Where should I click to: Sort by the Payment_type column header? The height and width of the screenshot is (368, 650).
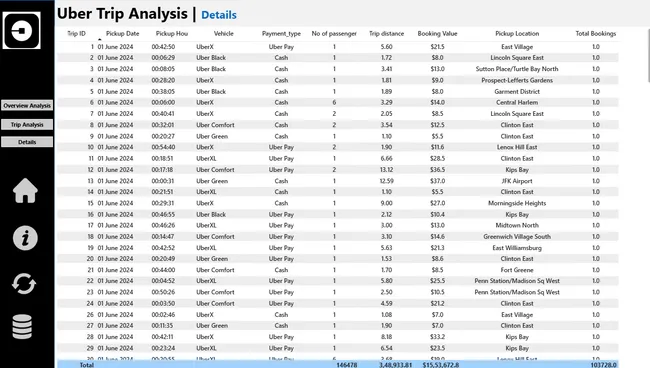(x=281, y=34)
